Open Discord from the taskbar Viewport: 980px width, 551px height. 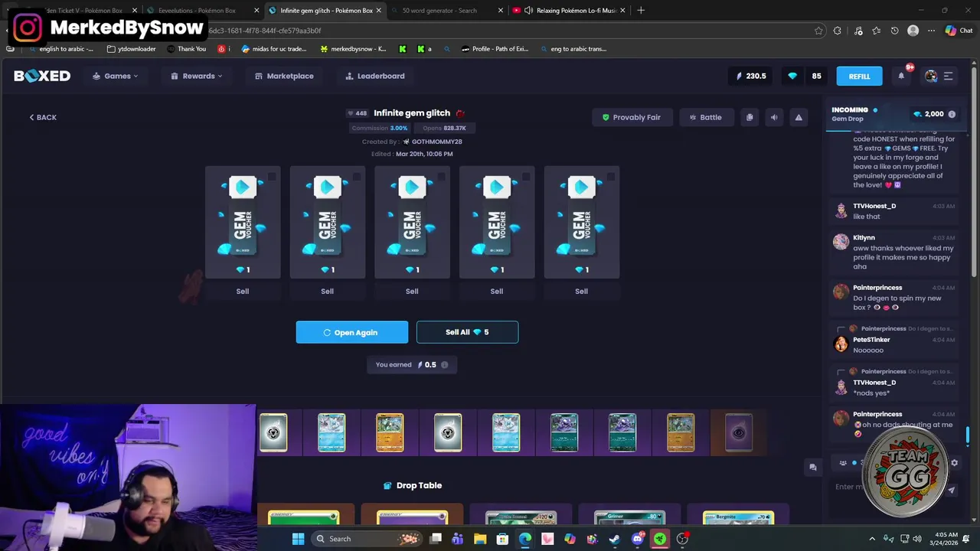(x=637, y=539)
